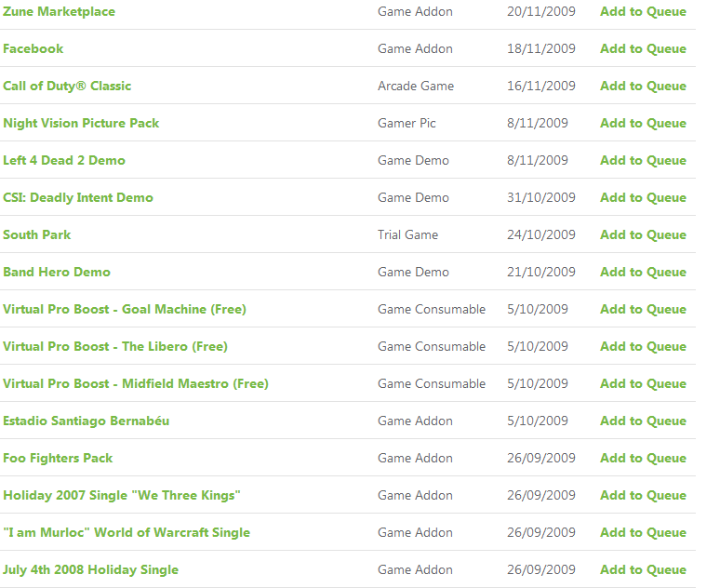Select the Arcade Game type text
Viewport: 720px width, 588px height.
(x=416, y=86)
